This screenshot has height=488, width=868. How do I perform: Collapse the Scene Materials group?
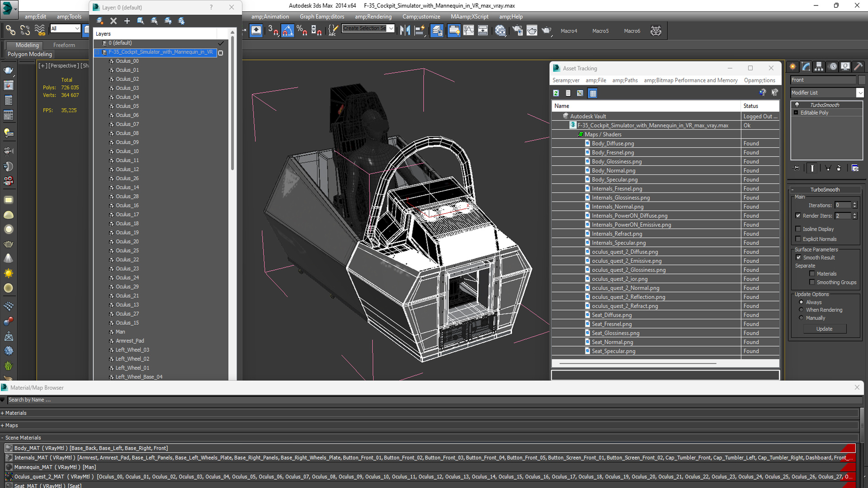(x=2, y=437)
